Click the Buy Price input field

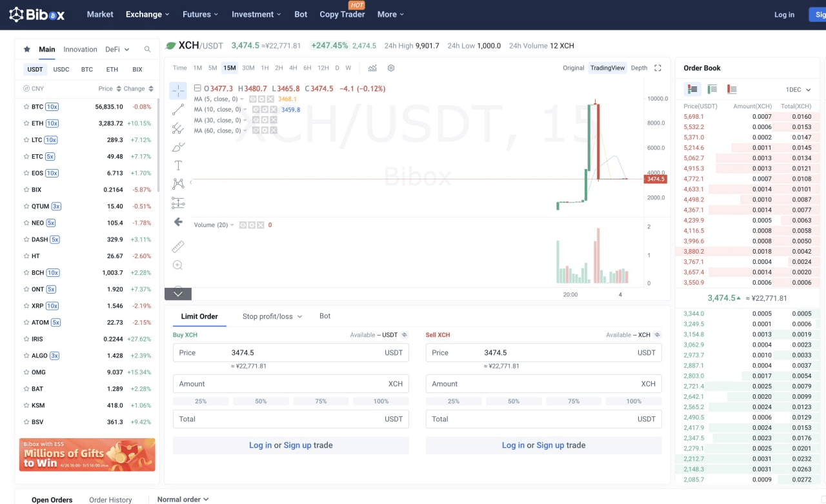(x=291, y=352)
